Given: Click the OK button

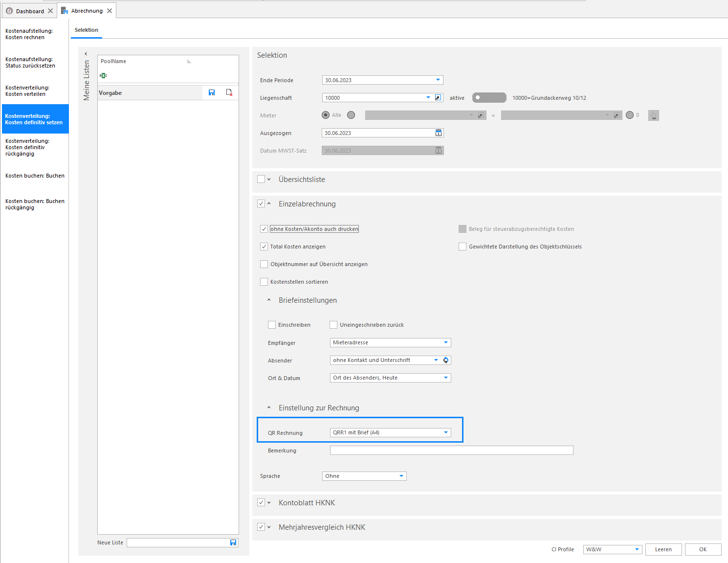Looking at the screenshot, I should (703, 549).
